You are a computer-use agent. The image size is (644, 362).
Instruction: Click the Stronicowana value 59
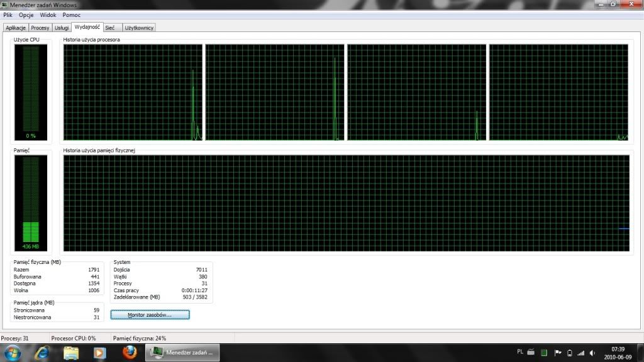[96, 310]
